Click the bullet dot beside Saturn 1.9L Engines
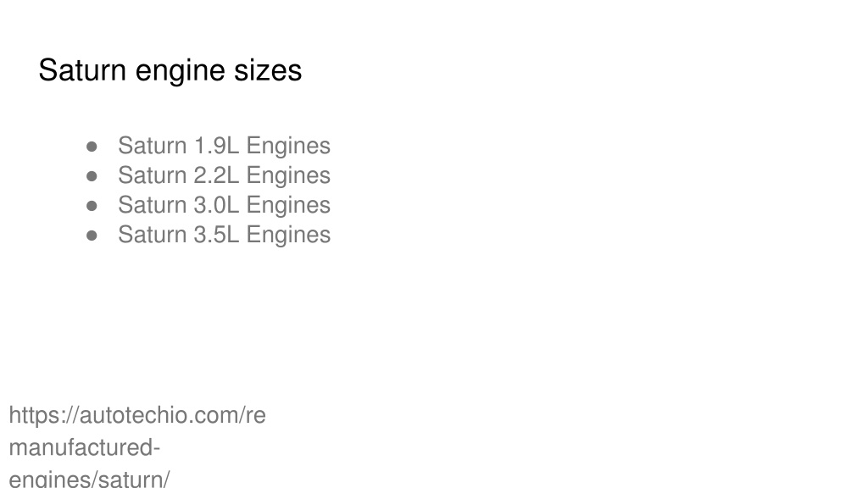Viewport: 868px width, 488px height. [x=92, y=147]
